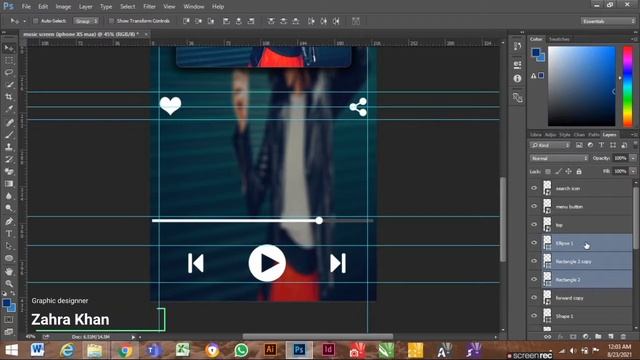The image size is (640, 360).
Task: Open the status bar info arrow menu
Action: coord(133,337)
